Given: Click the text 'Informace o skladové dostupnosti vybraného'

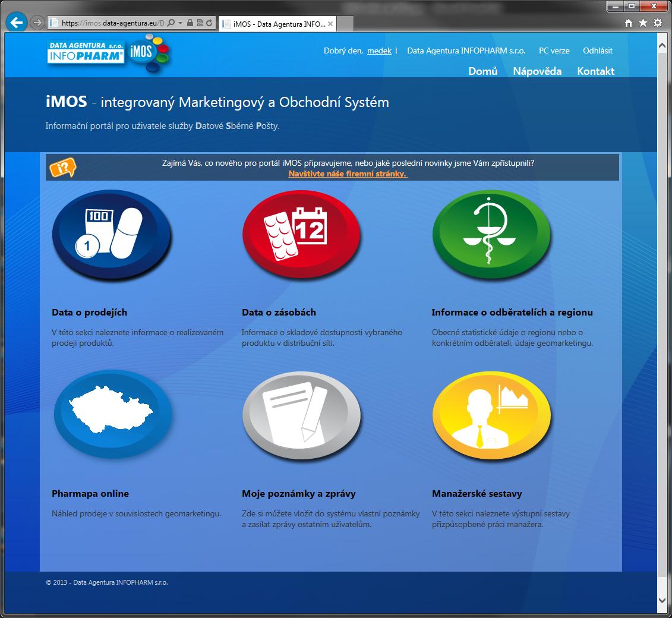Looking at the screenshot, I should pos(322,332).
